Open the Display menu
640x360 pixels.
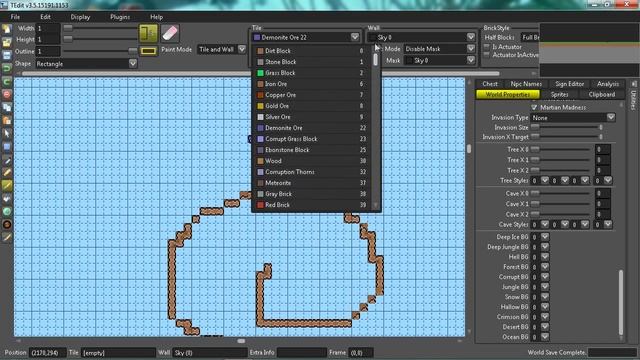[80, 17]
